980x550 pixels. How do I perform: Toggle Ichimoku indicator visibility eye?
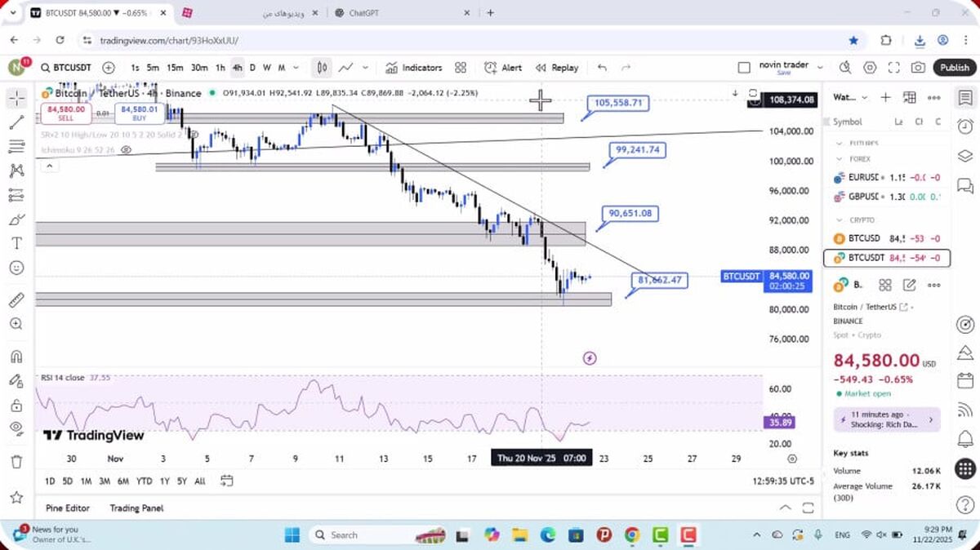coord(126,150)
